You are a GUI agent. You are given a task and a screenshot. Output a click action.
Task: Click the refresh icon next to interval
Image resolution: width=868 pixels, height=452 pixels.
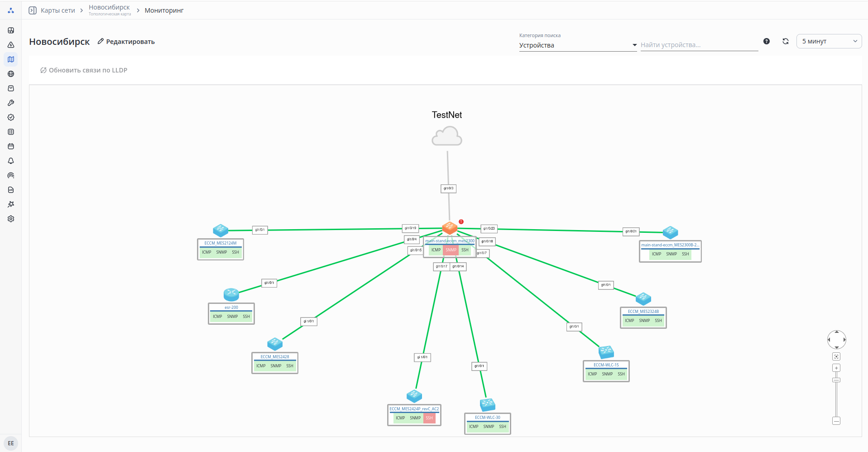(786, 41)
